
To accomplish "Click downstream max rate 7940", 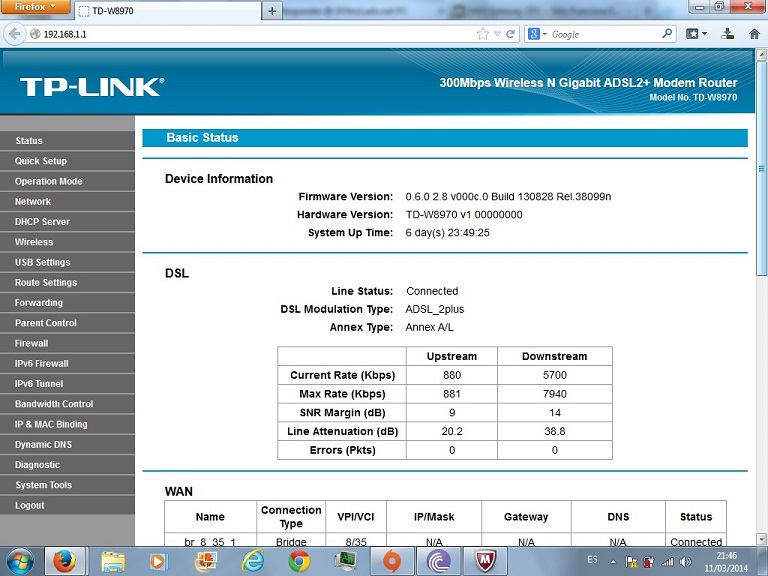I will coord(554,394).
